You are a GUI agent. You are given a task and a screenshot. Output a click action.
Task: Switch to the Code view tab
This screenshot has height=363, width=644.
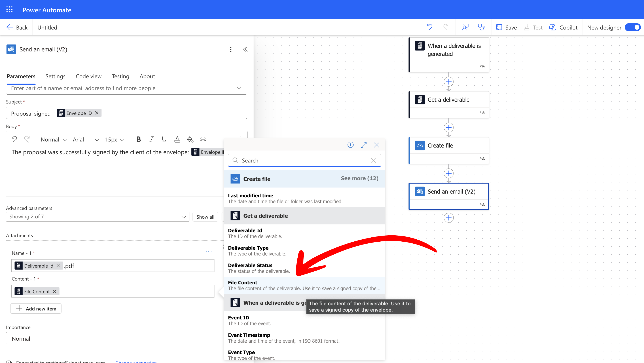pos(89,76)
